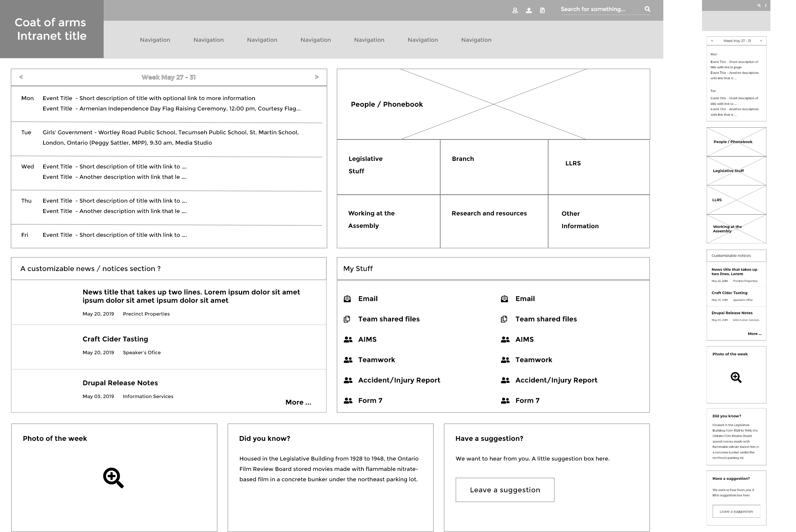
Task: Tap the LLRS tile in the mobile mockup
Action: point(736,200)
